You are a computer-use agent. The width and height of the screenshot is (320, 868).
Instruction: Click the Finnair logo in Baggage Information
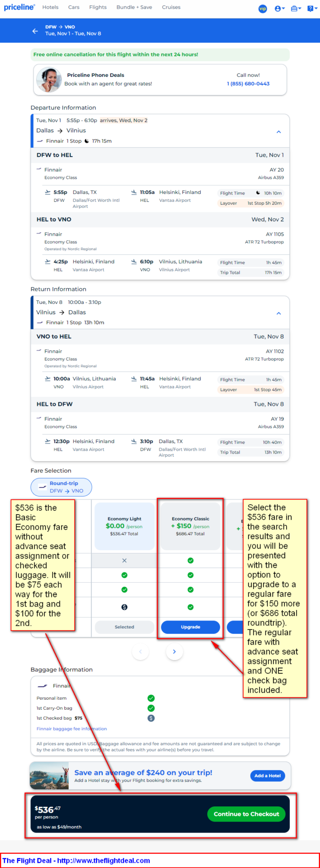click(43, 686)
